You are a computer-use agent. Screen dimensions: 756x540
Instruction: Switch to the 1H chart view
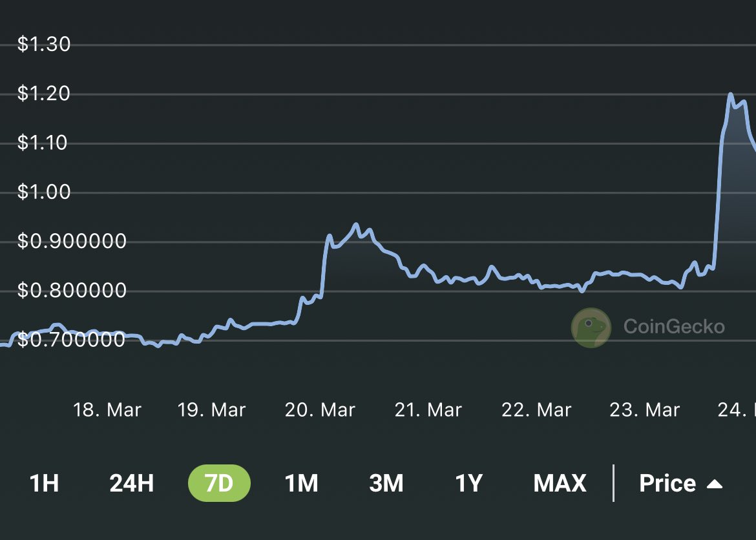(x=43, y=483)
